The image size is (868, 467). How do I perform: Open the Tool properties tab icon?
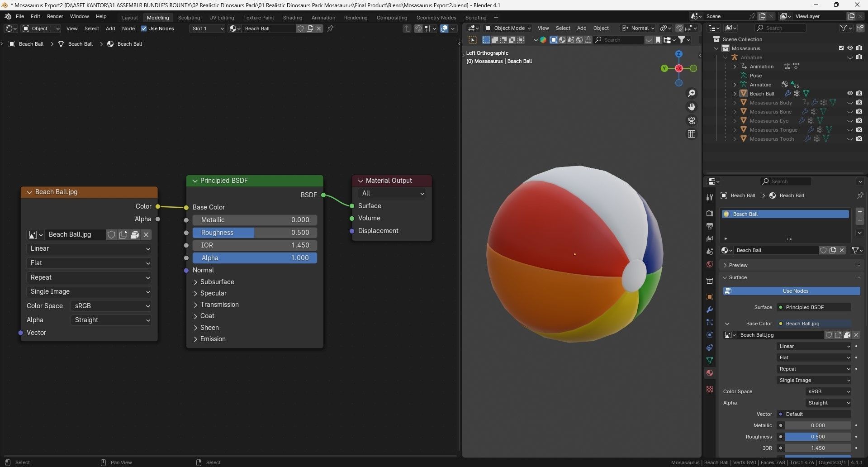click(710, 197)
